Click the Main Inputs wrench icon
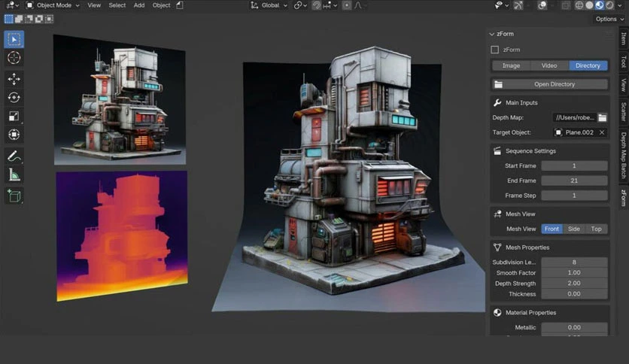The width and height of the screenshot is (629, 364). (x=497, y=102)
